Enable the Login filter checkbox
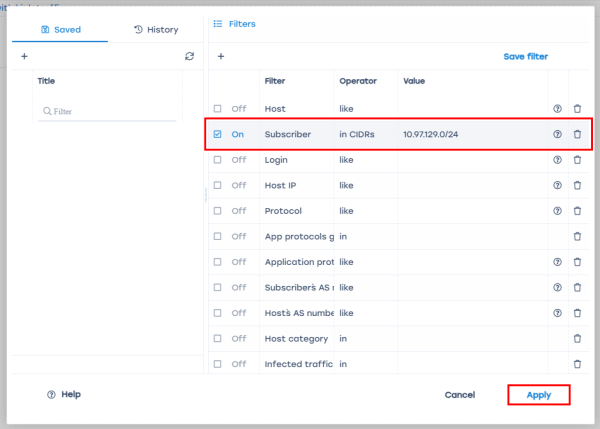 click(x=218, y=160)
